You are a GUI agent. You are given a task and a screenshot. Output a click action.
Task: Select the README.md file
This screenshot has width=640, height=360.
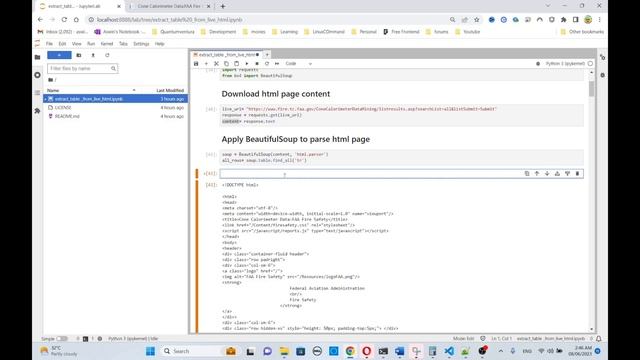[x=116, y=116]
